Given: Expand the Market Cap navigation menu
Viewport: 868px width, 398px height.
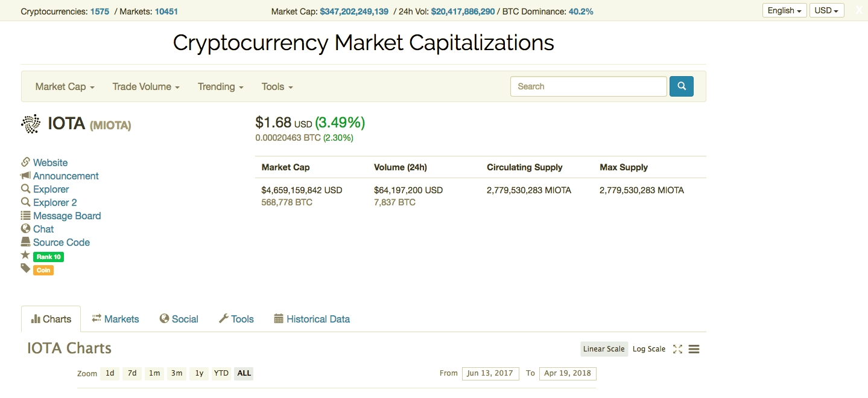Looking at the screenshot, I should coord(65,86).
